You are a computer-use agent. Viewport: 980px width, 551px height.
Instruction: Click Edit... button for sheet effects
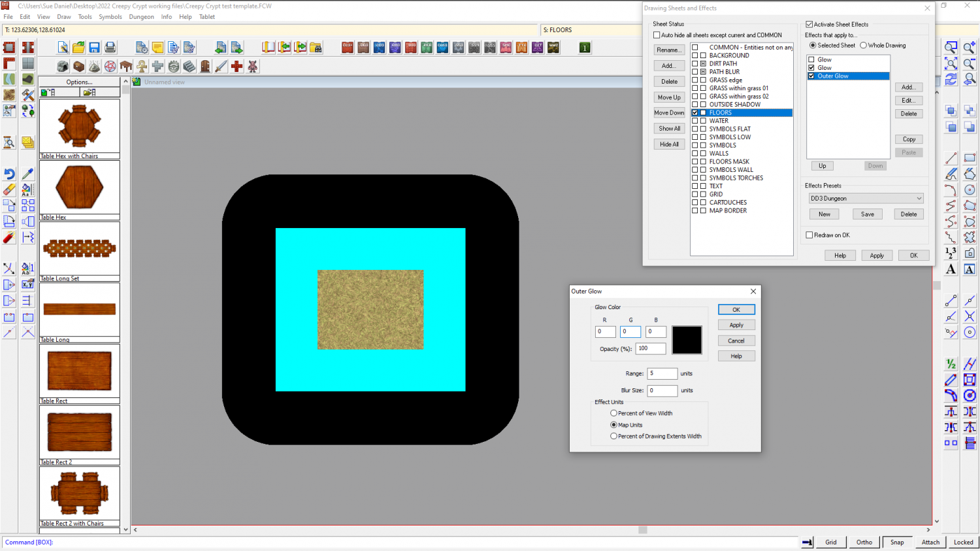(909, 101)
